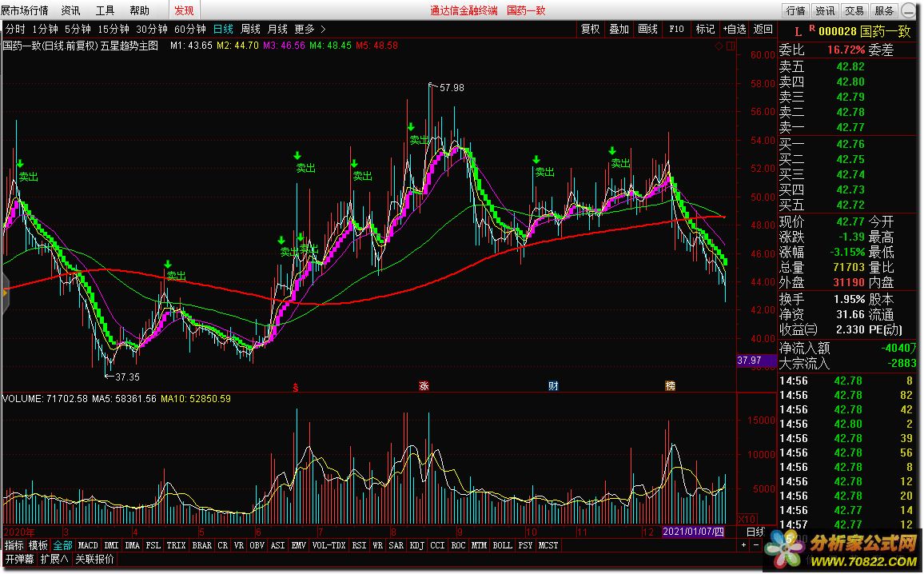Choose the MCST indicator
The image size is (924, 574).
pos(548,546)
